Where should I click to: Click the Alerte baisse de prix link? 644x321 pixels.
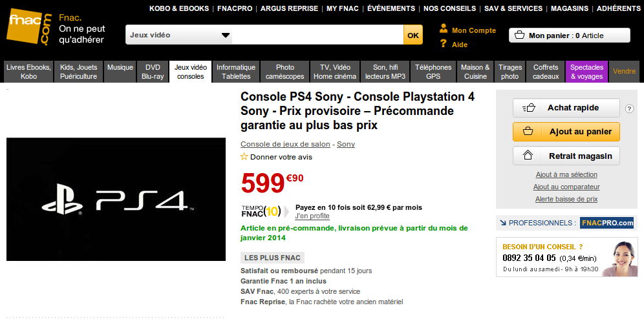click(566, 200)
